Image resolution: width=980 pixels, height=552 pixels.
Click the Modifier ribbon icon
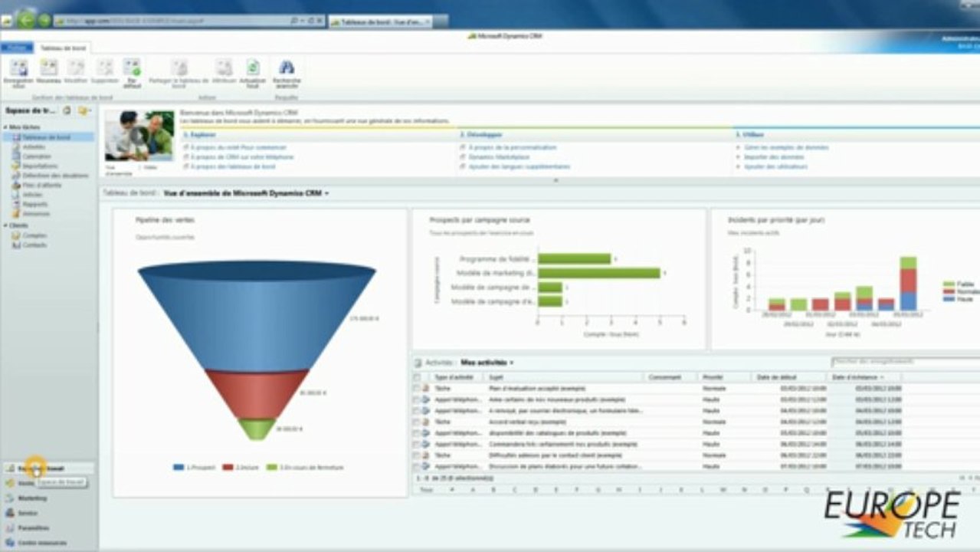click(76, 67)
